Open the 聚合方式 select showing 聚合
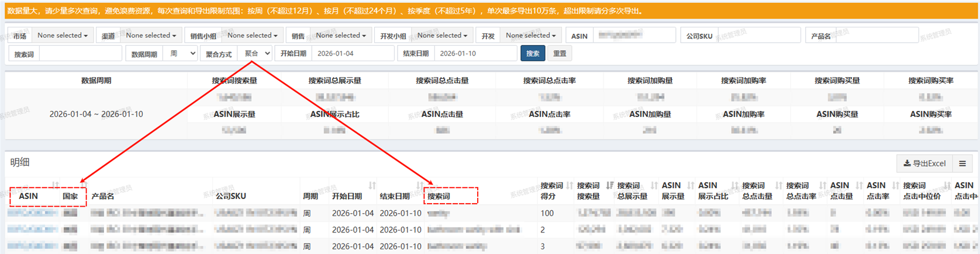This screenshot has width=980, height=254. (x=255, y=54)
